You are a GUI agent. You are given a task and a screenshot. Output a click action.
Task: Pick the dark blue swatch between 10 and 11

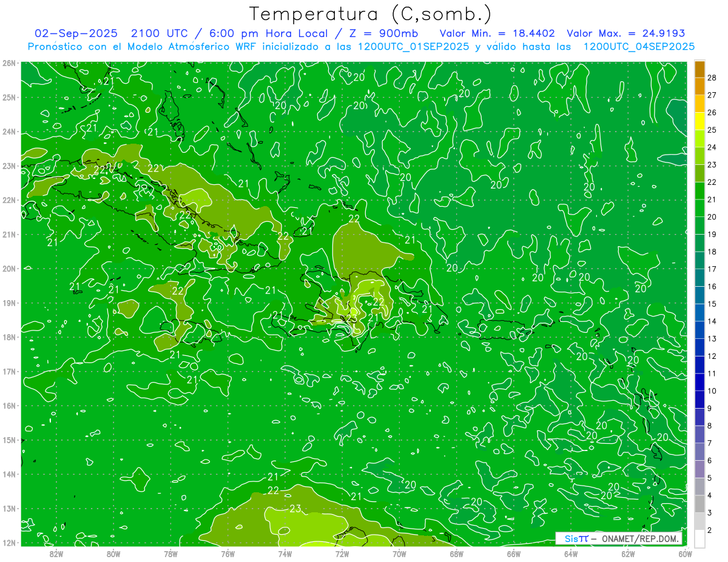click(x=699, y=382)
